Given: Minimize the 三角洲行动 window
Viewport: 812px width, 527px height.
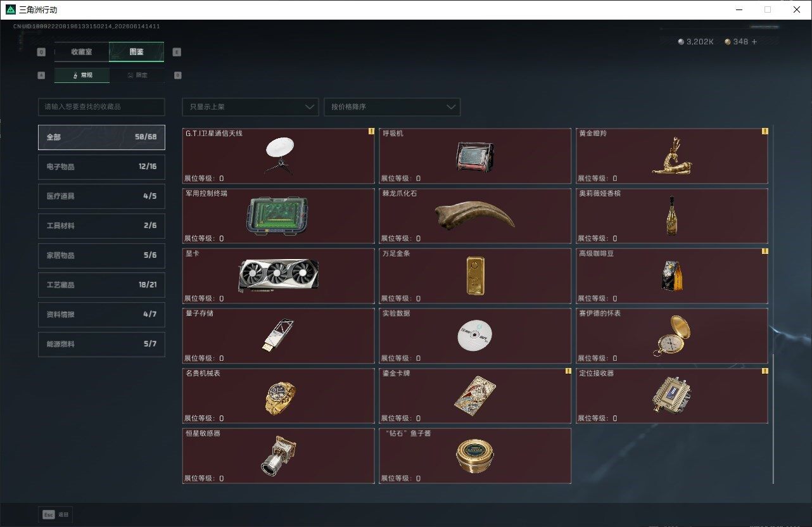Looking at the screenshot, I should pyautogui.click(x=739, y=10).
